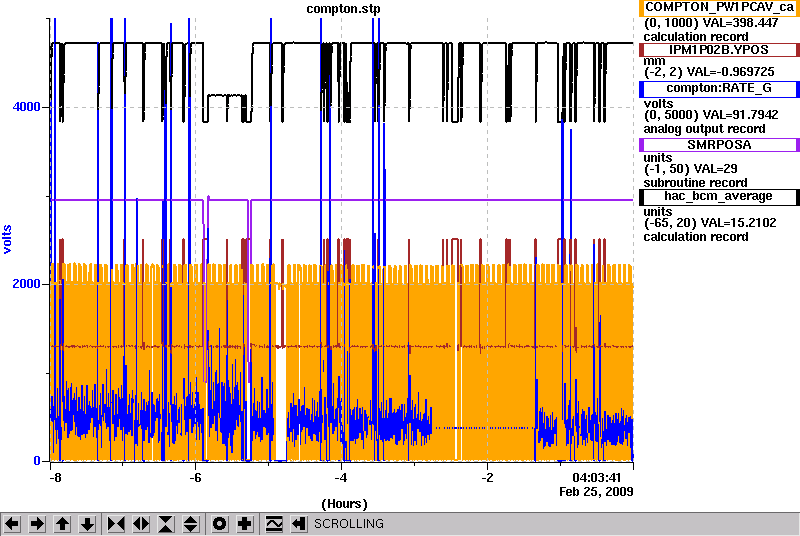This screenshot has width=800, height=536.
Task: Click the -6 hours x-axis label
Action: tap(195, 478)
